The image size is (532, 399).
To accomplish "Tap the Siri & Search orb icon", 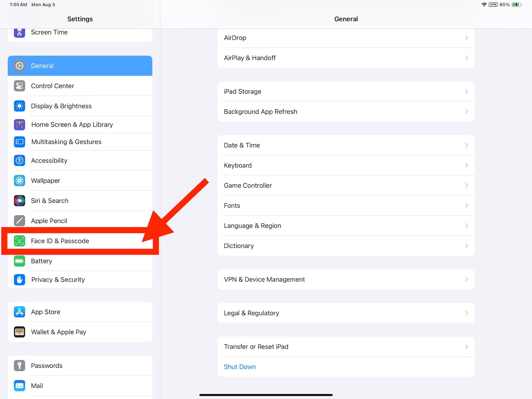I will coord(20,201).
